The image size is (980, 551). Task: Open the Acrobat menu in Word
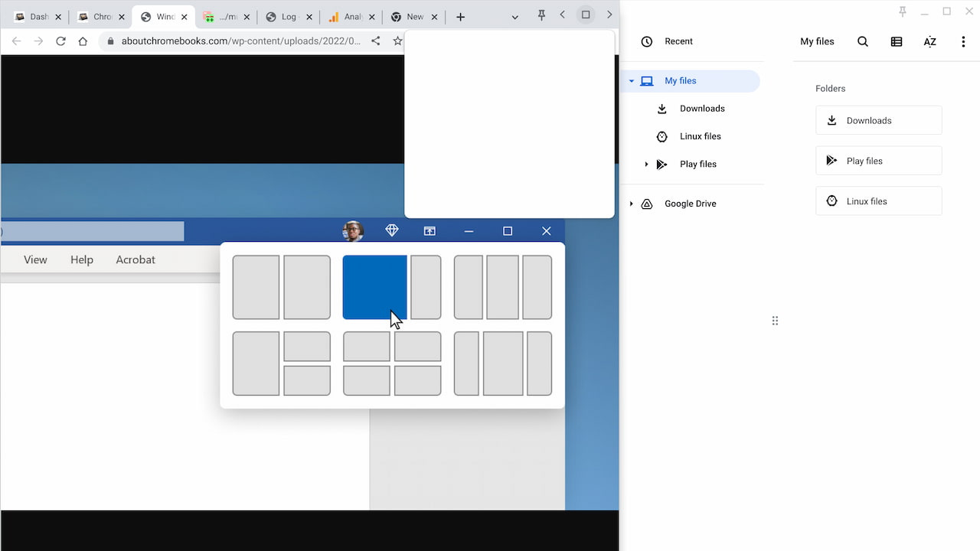pos(136,259)
